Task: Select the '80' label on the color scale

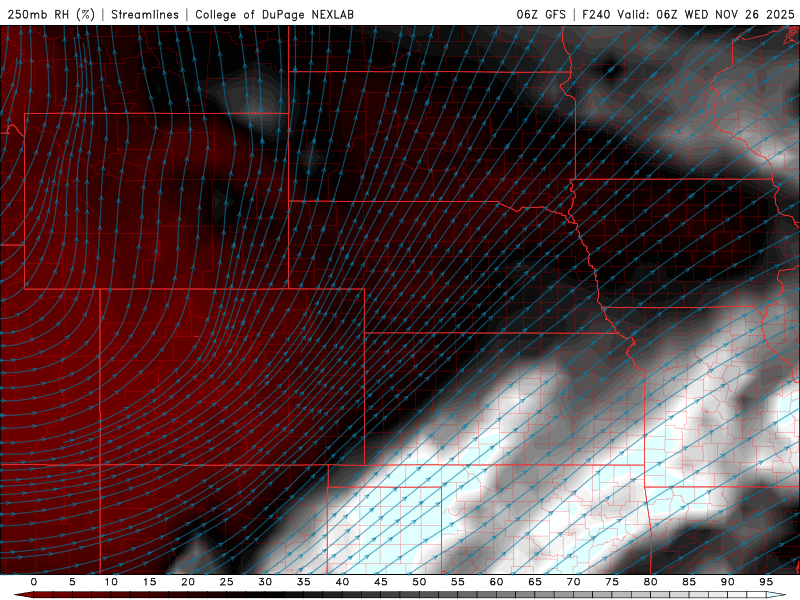Action: point(650,582)
